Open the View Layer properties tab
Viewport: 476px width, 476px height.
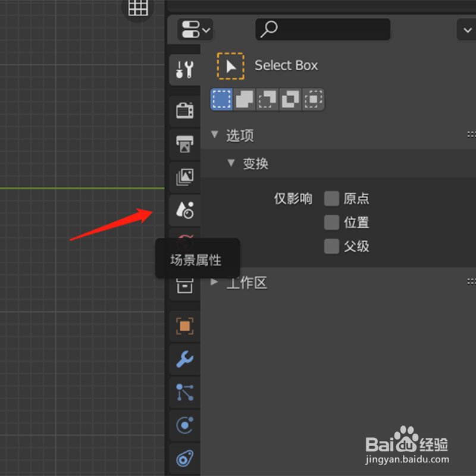(185, 177)
